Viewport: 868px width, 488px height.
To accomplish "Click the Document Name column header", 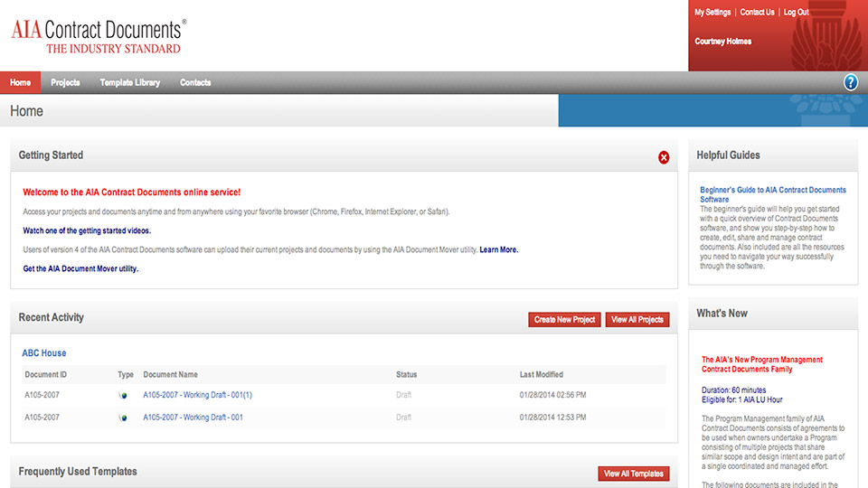I will click(171, 374).
